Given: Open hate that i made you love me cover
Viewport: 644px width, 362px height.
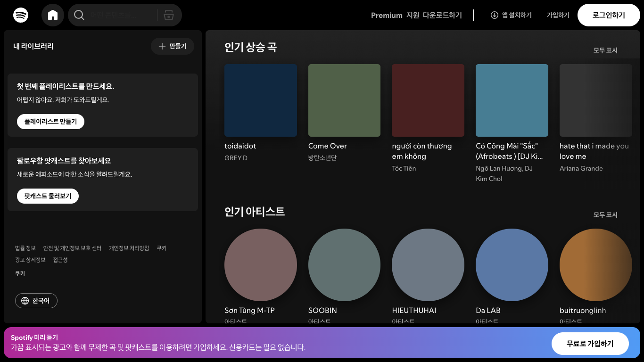Looking at the screenshot, I should pos(596,100).
